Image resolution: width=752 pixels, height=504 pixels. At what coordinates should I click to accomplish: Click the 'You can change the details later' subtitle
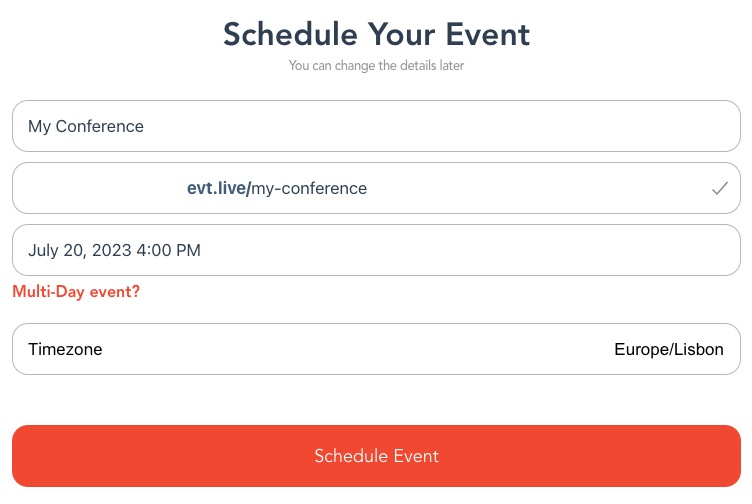376,66
